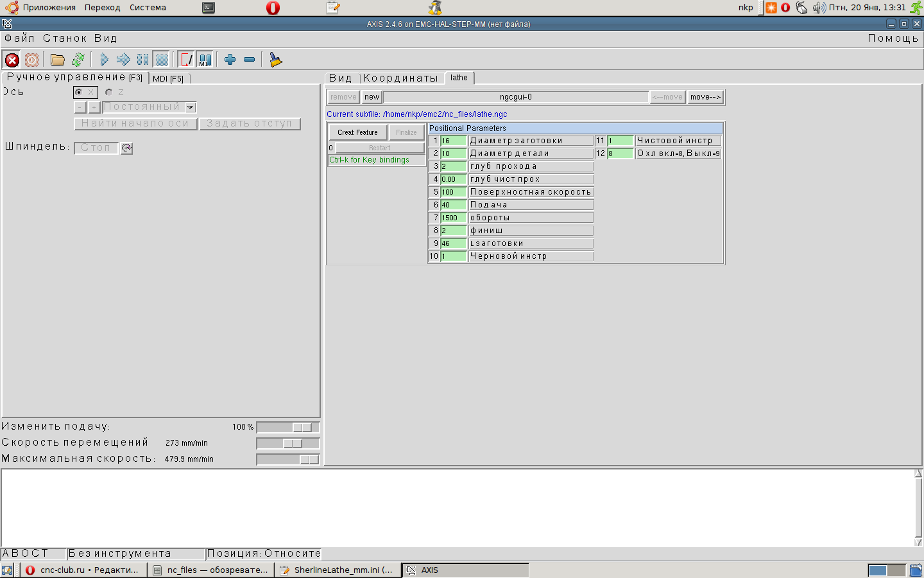Clear the live plot
Viewport: 924px width, 578px height.
(x=275, y=60)
